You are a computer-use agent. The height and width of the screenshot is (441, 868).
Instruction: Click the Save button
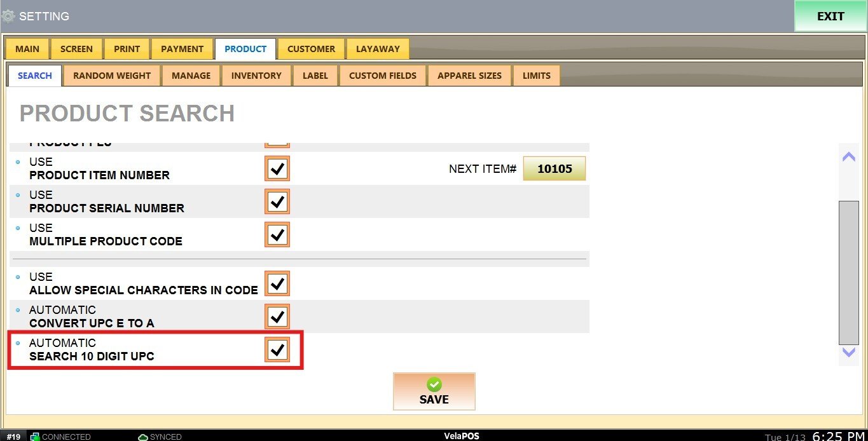[434, 391]
